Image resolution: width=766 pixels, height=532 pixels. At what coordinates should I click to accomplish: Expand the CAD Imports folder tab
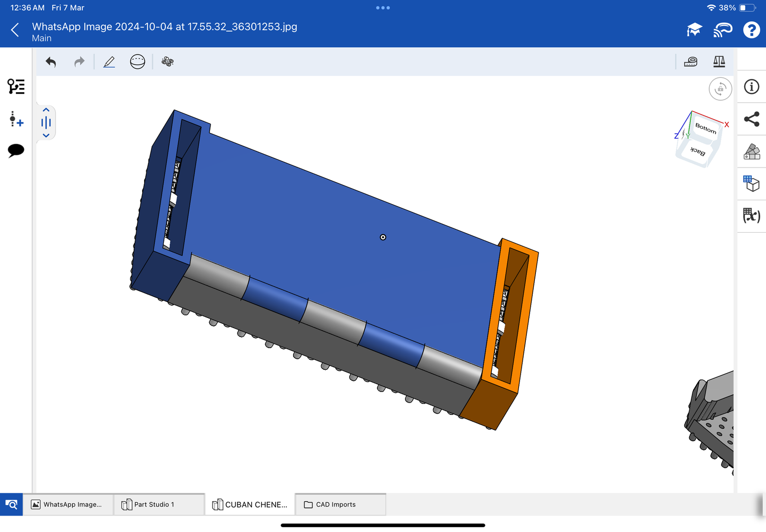click(340, 504)
